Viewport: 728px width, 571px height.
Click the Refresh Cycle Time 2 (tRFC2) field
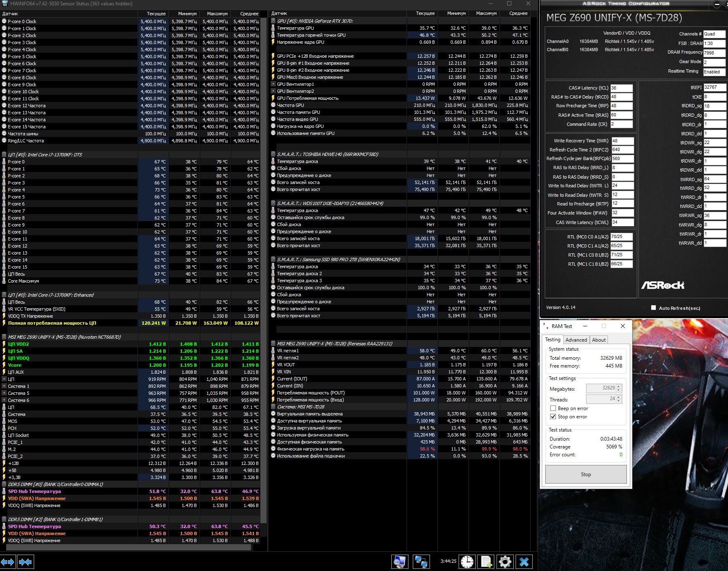coord(623,150)
